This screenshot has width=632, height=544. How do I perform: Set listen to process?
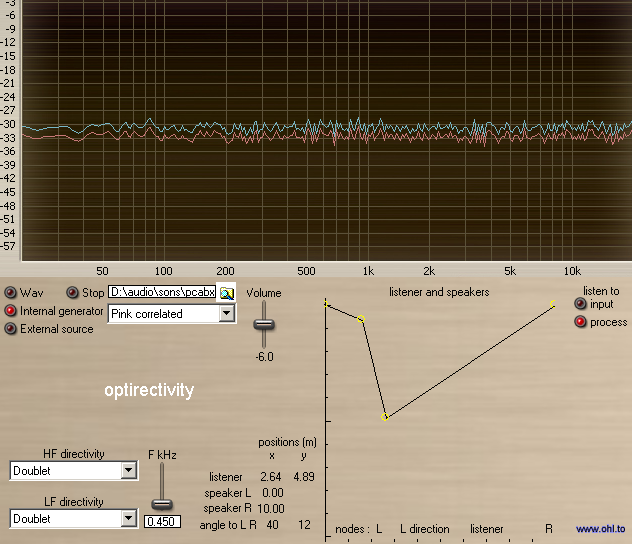[580, 322]
